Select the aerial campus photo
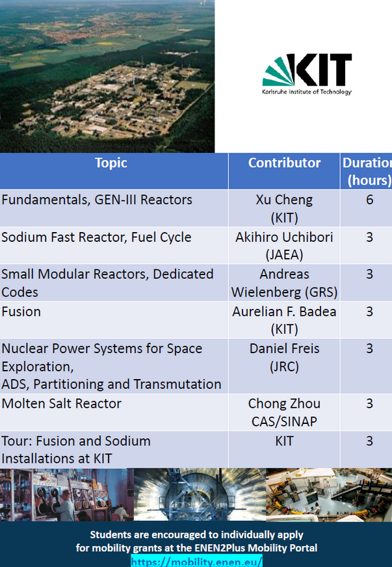392x567 pixels. (107, 76)
